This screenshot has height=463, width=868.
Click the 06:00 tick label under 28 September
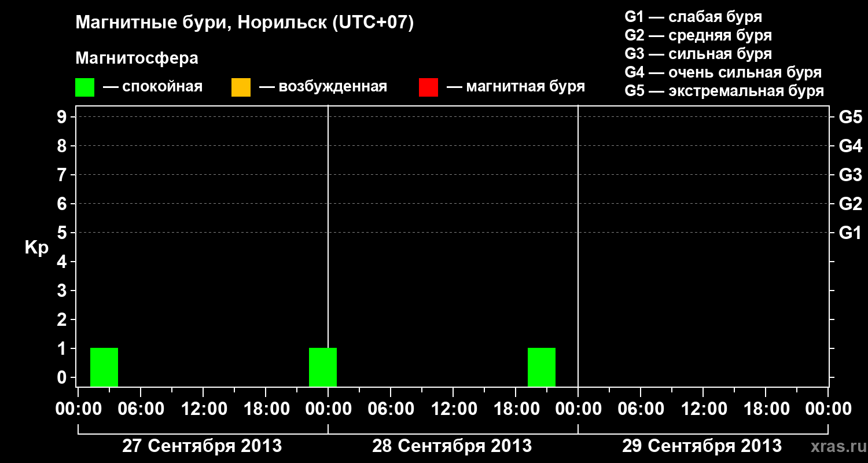391,409
